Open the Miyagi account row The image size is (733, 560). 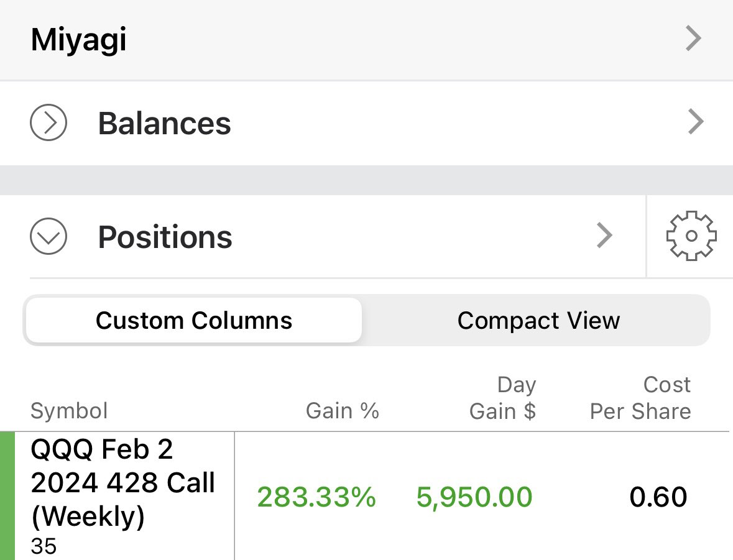pos(79,40)
